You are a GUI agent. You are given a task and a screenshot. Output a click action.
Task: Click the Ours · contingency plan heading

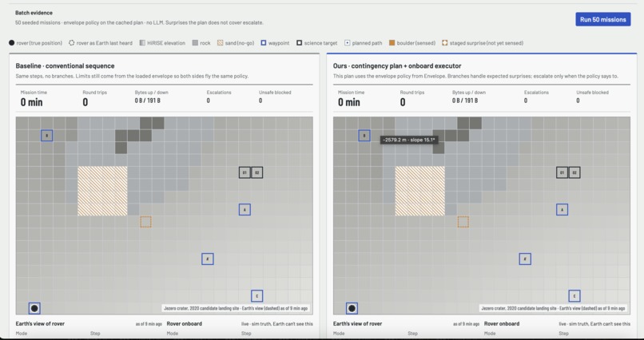point(397,65)
